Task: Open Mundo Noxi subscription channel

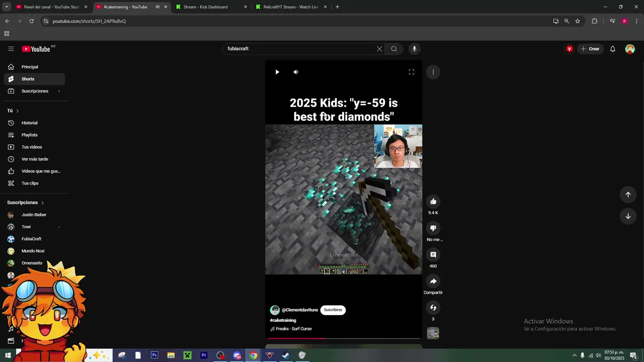Action: pyautogui.click(x=34, y=251)
